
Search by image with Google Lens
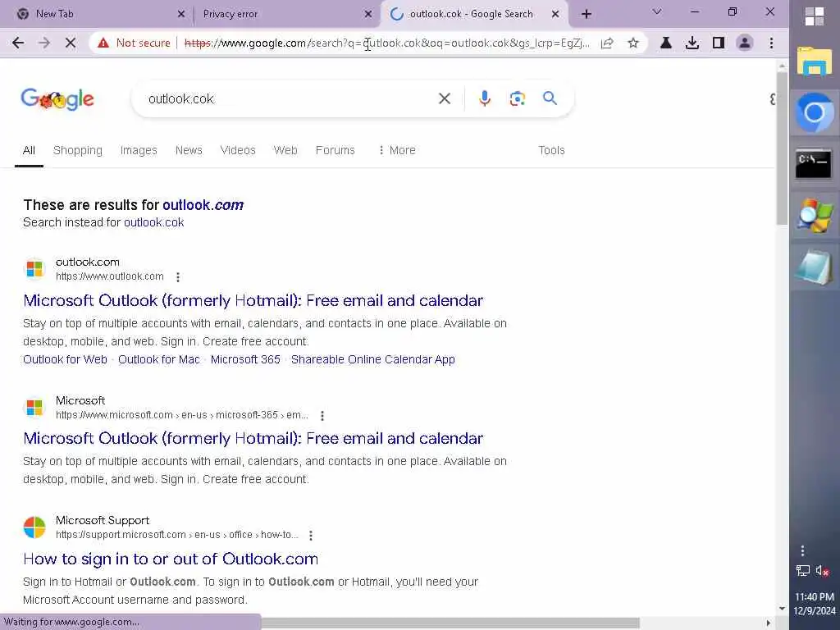[517, 98]
